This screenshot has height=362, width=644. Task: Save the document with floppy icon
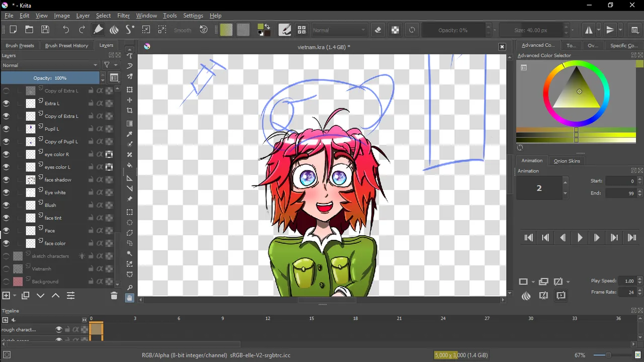click(45, 30)
